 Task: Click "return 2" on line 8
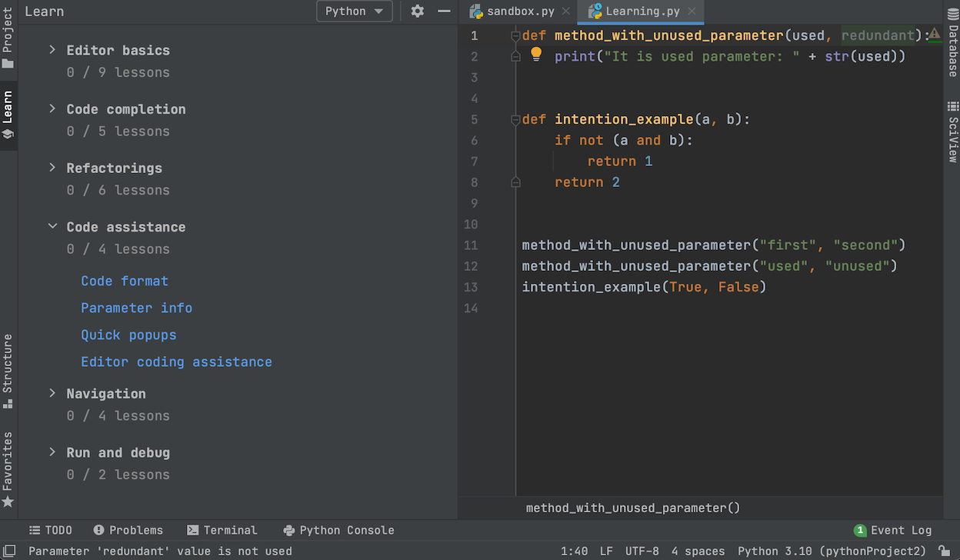pyautogui.click(x=588, y=182)
